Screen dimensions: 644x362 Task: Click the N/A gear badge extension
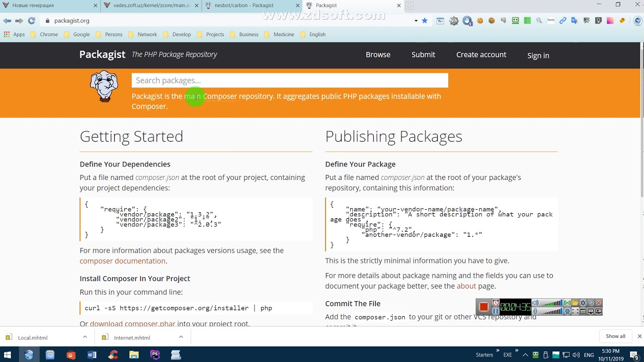point(454,21)
